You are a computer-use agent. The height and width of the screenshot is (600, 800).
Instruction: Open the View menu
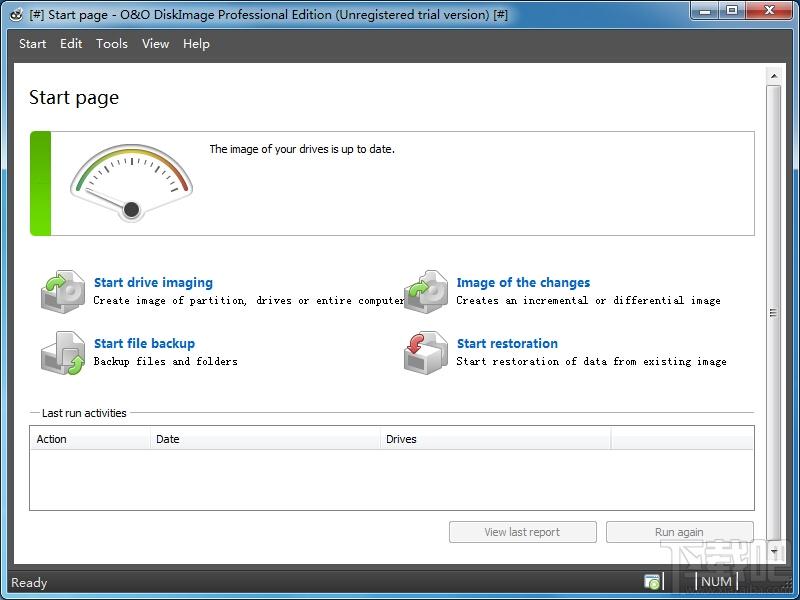coord(156,44)
